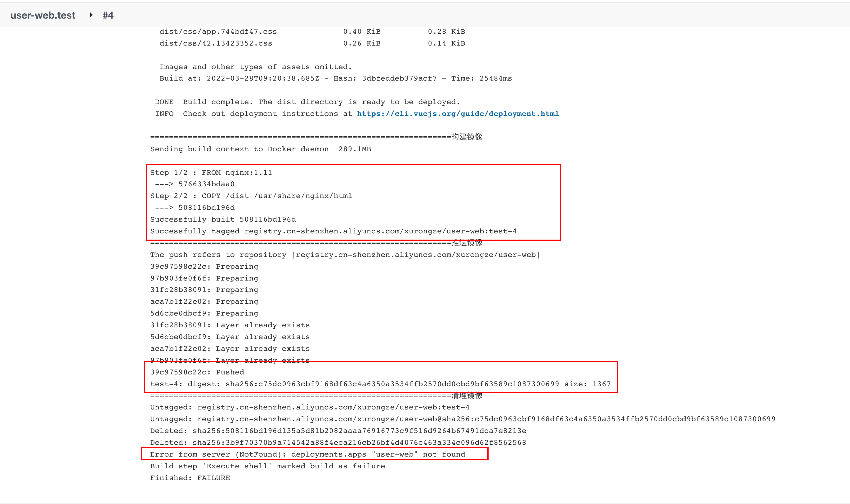Image resolution: width=850 pixels, height=504 pixels.
Task: Click the '39c97598c22c: Pushed' line
Action: [197, 372]
